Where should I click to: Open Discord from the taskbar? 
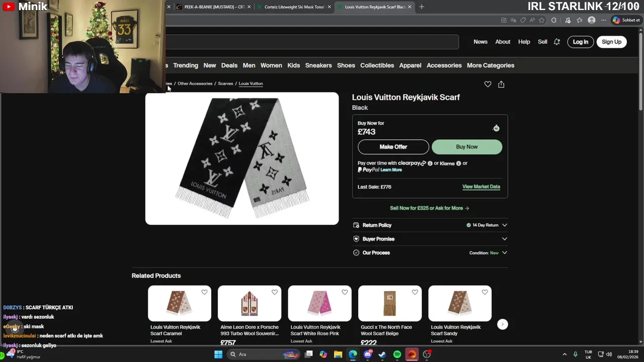(368, 354)
